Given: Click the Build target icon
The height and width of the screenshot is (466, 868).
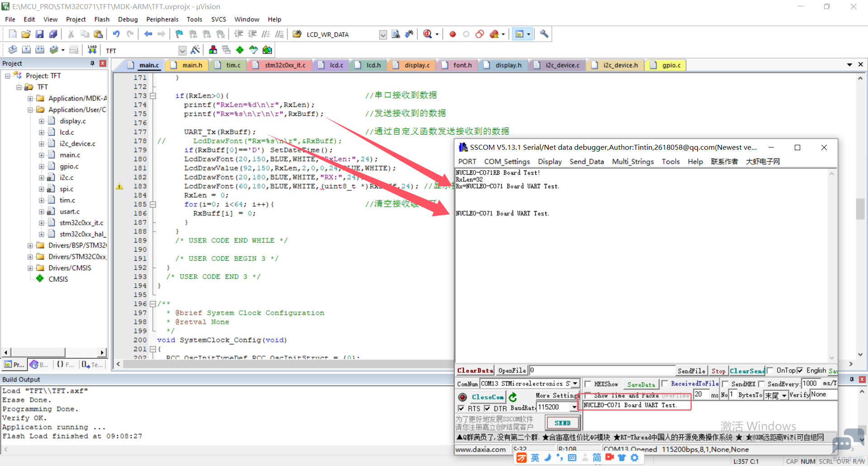Looking at the screenshot, I should point(26,50).
